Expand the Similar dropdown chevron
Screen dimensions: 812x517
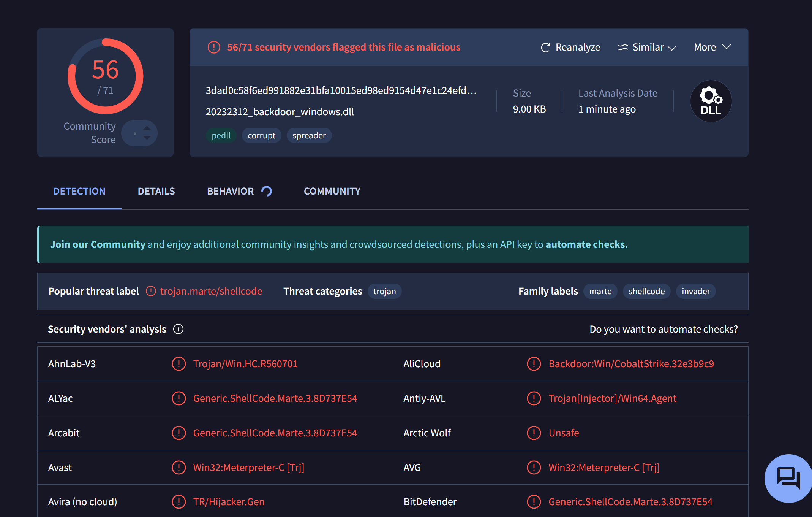[x=672, y=48]
